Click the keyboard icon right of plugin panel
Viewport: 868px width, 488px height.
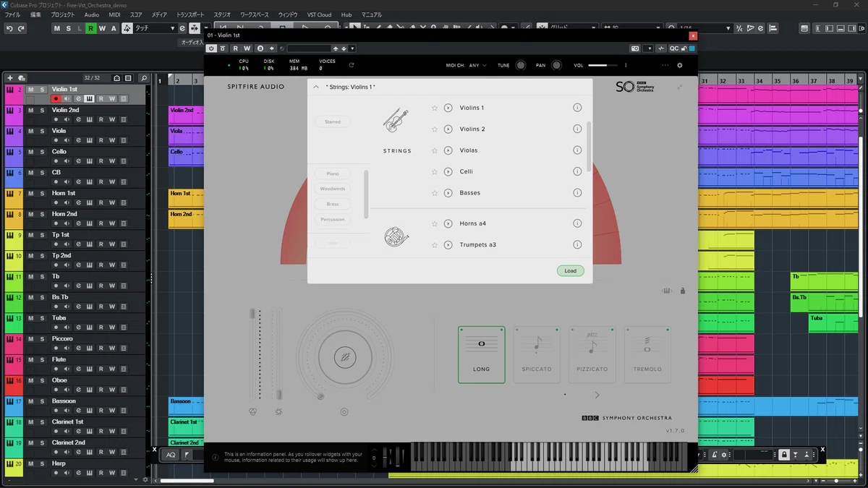point(666,291)
